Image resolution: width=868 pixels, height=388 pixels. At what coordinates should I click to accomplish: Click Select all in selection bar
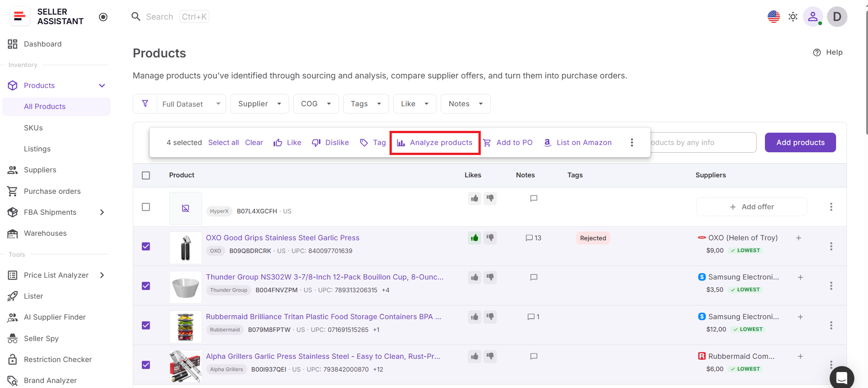point(223,143)
